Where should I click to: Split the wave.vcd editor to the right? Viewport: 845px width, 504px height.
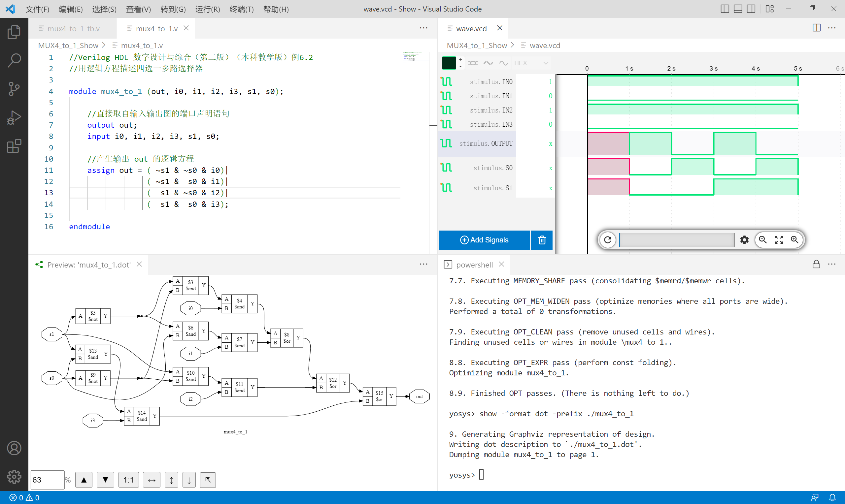tap(817, 28)
